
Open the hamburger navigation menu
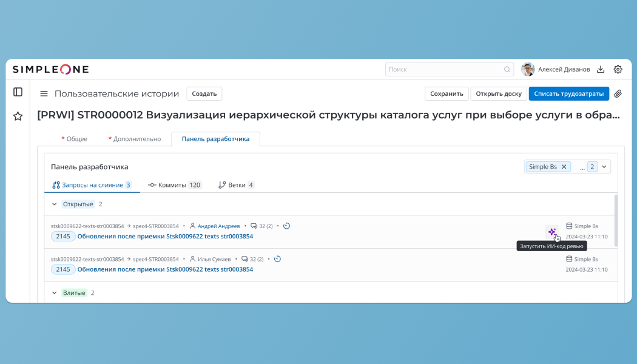tap(43, 93)
